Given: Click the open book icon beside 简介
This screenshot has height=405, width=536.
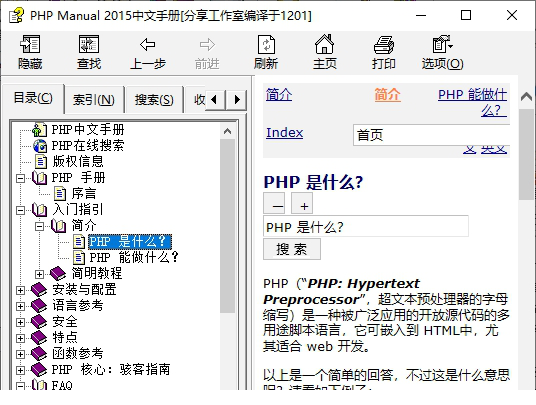Looking at the screenshot, I should 58,226.
